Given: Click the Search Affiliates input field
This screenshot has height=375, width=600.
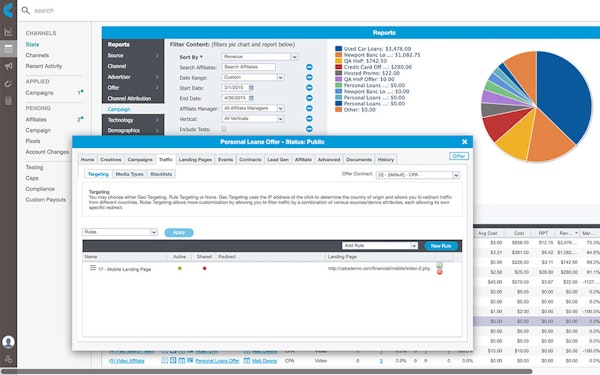Looking at the screenshot, I should click(x=249, y=67).
